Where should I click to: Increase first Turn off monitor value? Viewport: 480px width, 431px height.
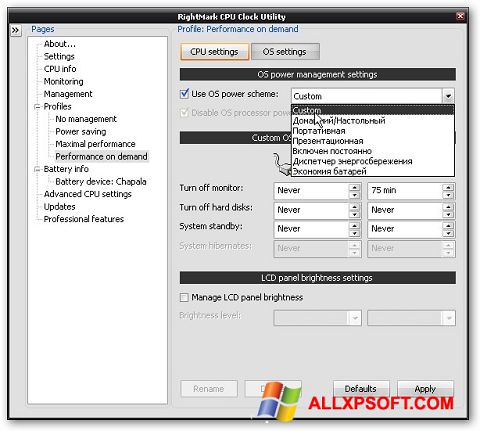pyautogui.click(x=354, y=187)
